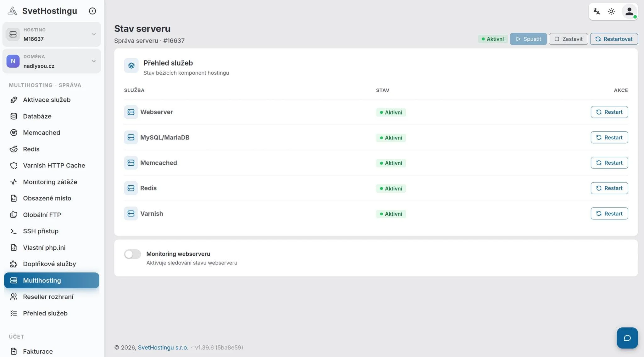Viewport: 644px width, 357px height.
Task: Open Obsazené místo menu item
Action: tap(52, 198)
